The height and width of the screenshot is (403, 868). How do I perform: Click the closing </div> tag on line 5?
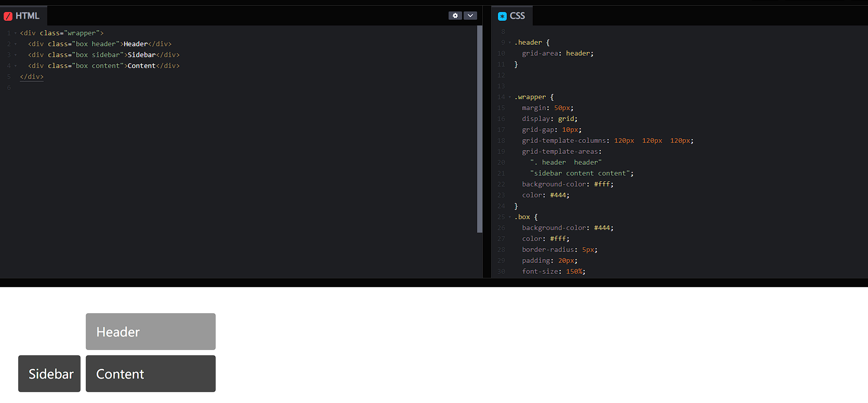click(32, 77)
